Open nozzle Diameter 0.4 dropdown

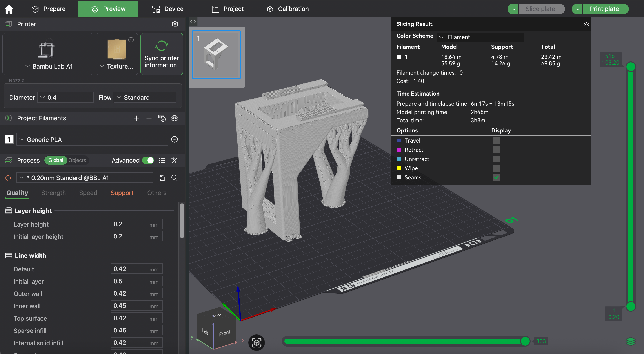point(65,98)
